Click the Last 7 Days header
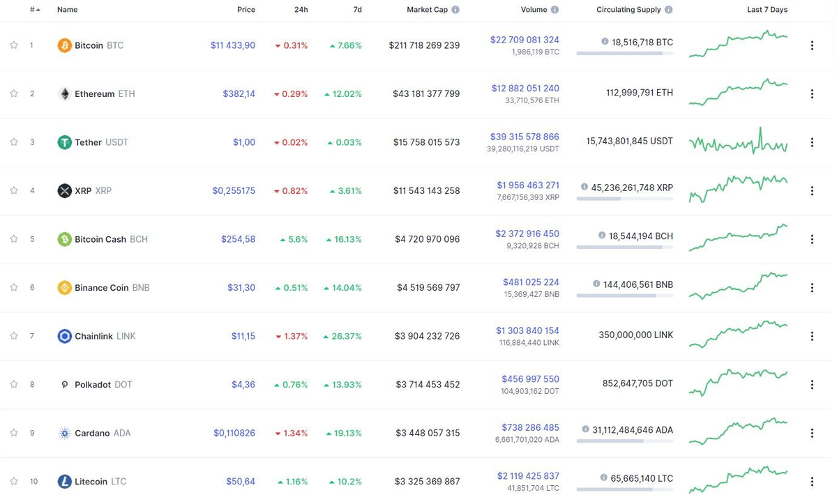 click(767, 10)
